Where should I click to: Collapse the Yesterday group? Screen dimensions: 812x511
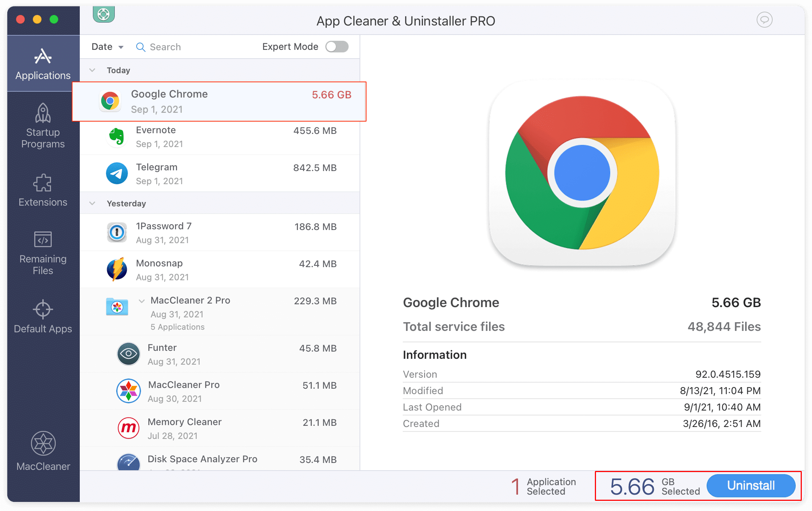tap(93, 203)
